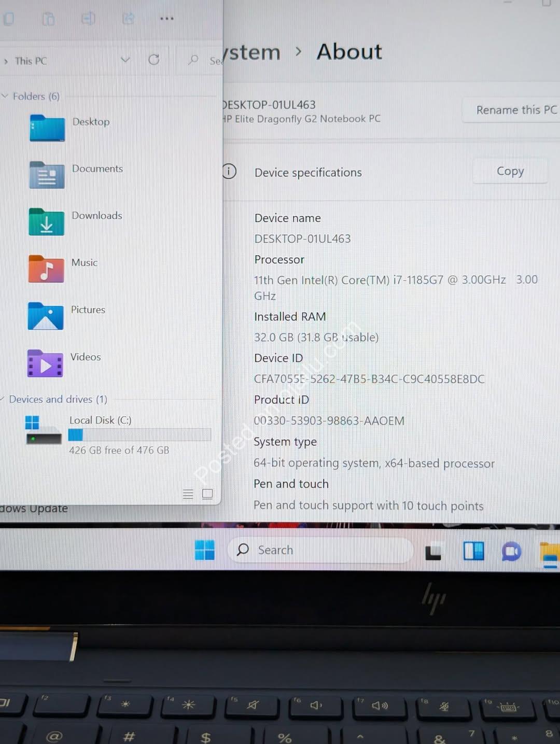Click the File Explorer search magnifier icon
The image size is (560, 744).
pyautogui.click(x=193, y=60)
